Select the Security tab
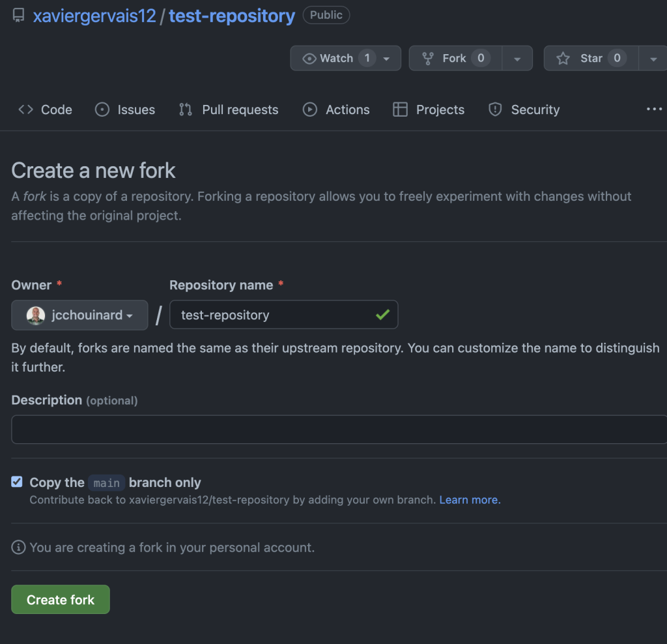 coord(524,110)
